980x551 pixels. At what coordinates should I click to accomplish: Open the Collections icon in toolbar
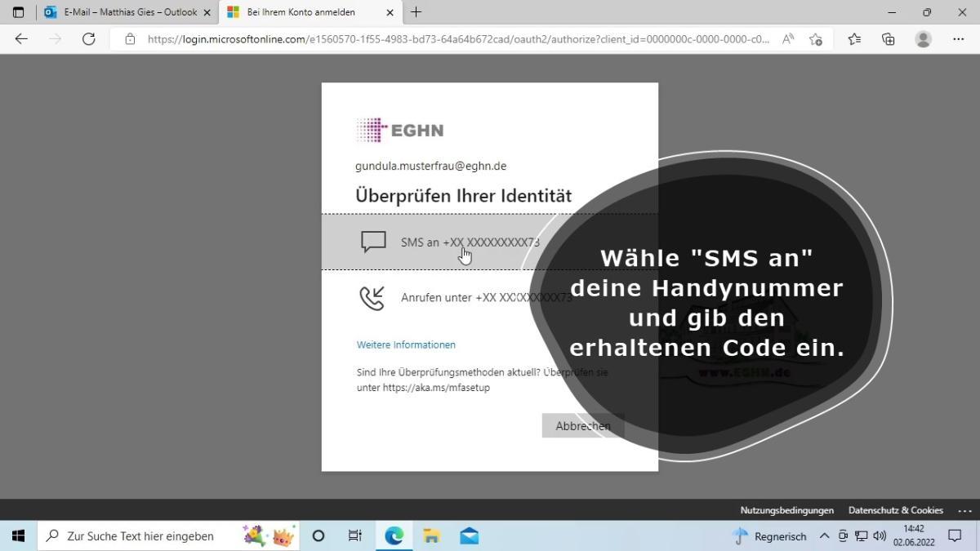point(889,39)
